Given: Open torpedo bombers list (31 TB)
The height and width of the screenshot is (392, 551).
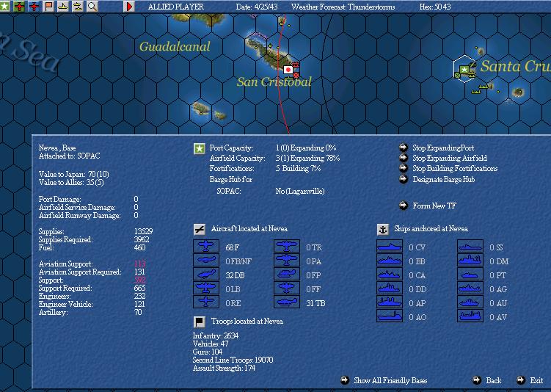Looking at the screenshot, I should (287, 302).
